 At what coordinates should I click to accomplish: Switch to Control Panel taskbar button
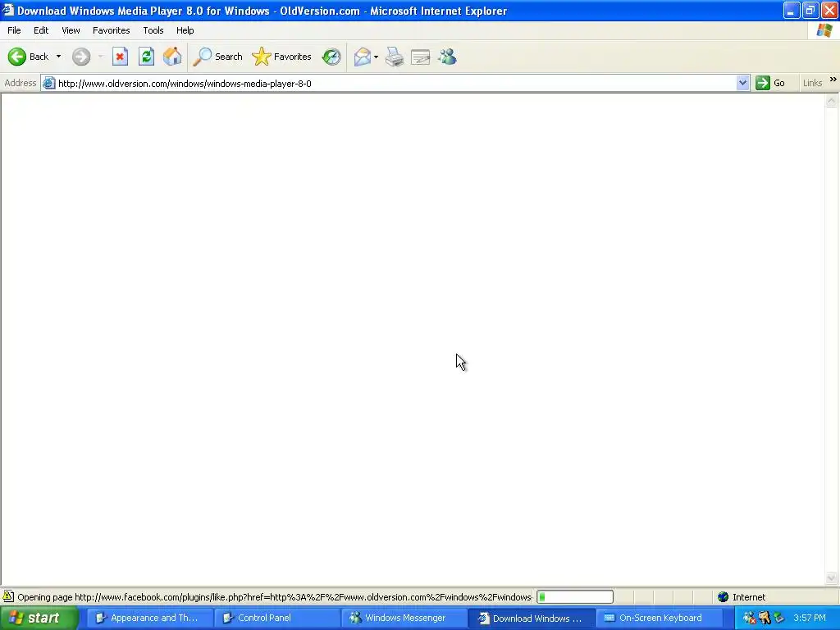click(x=277, y=619)
